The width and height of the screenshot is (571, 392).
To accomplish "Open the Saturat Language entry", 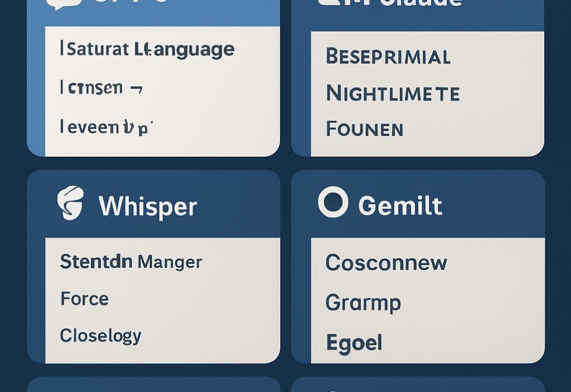I will [x=147, y=50].
